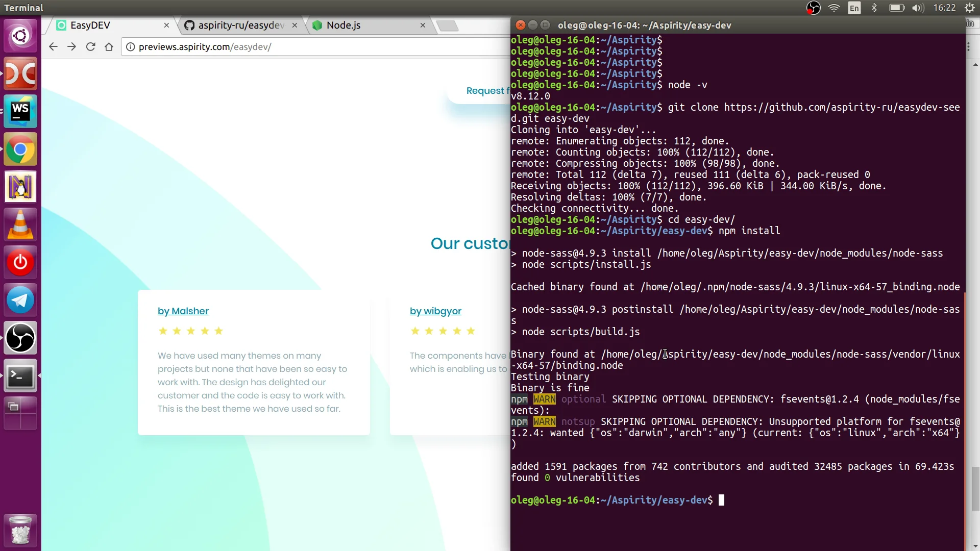The height and width of the screenshot is (551, 980).
Task: Open the En keyboard layout menu
Action: point(854,8)
